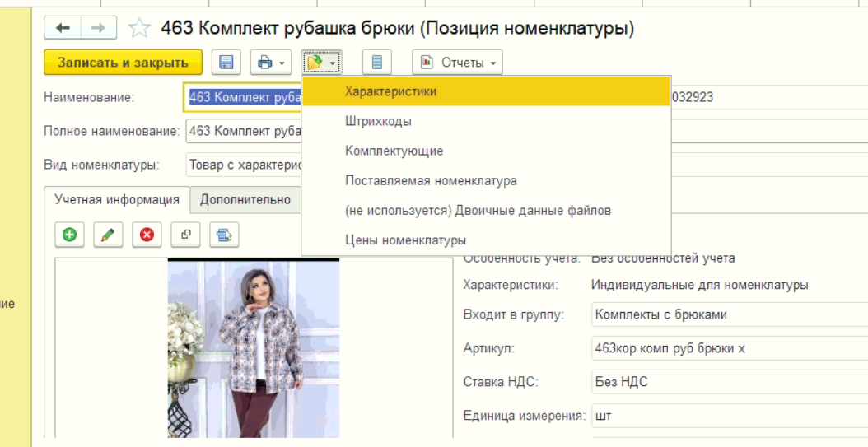The width and height of the screenshot is (868, 447).
Task: Click the Артикул input field
Action: (729, 348)
